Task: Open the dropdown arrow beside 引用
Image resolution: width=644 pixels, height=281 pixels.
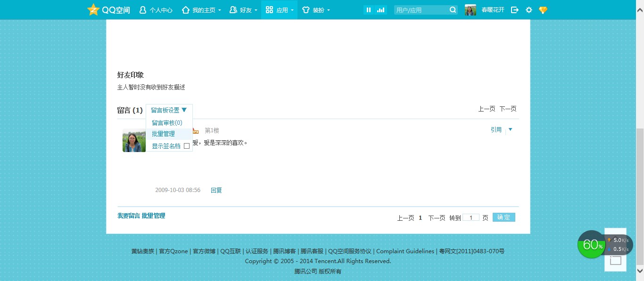Action: (510, 129)
